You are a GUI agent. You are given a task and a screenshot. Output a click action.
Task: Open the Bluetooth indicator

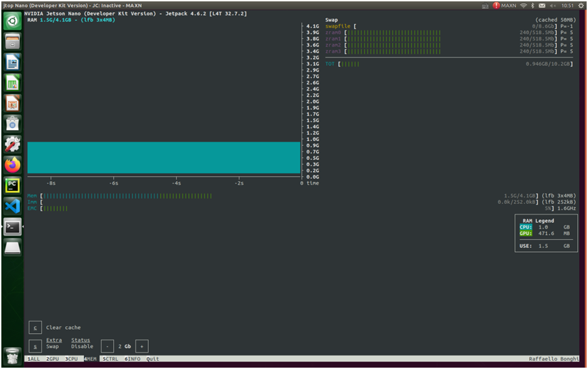click(533, 5)
